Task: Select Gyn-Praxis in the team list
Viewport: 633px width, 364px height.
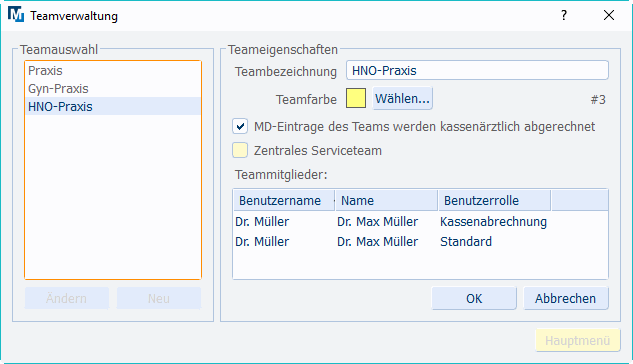Action: (x=113, y=88)
